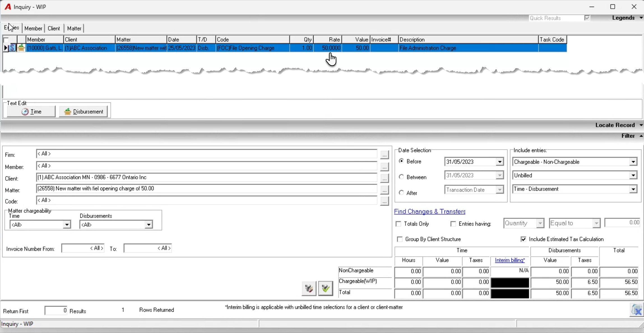Open the Unbilled entries dropdown
The width and height of the screenshot is (644, 333).
[x=633, y=175]
